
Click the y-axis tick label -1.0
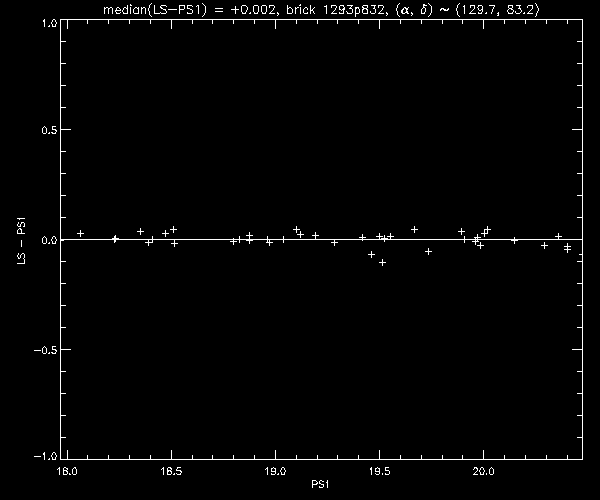[x=46, y=456]
